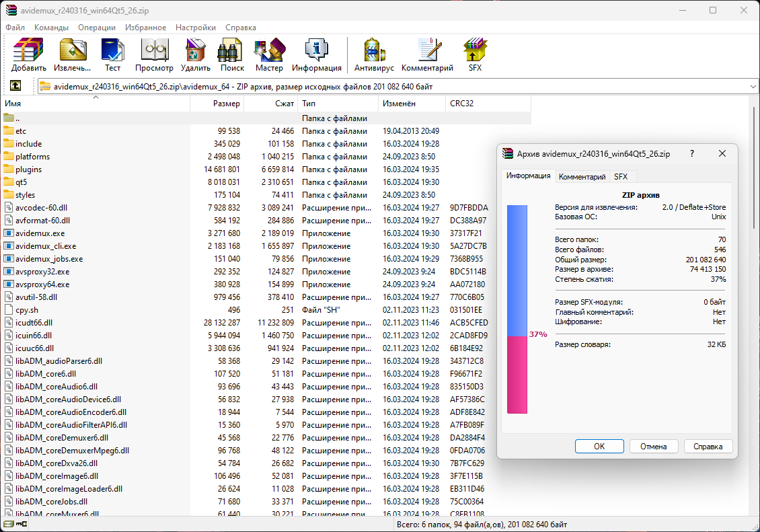Viewport: 760px width, 532px height.
Task: Open the Просмотр (View) tool
Action: [x=154, y=54]
